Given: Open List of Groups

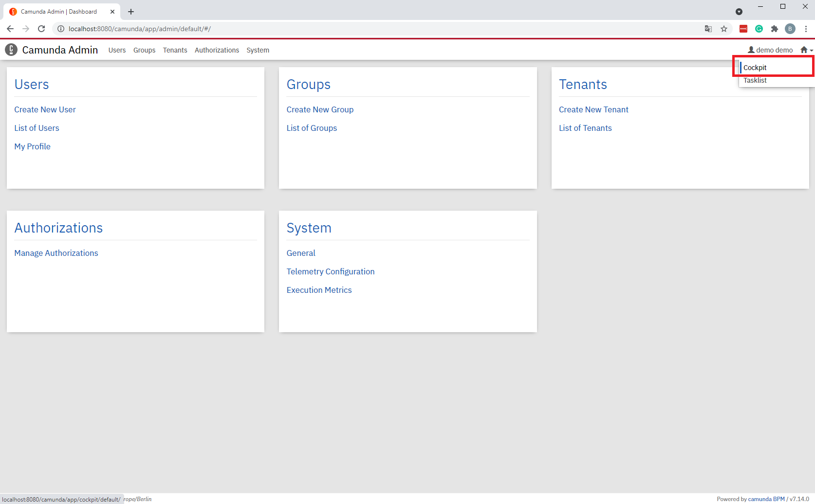Looking at the screenshot, I should coord(312,128).
